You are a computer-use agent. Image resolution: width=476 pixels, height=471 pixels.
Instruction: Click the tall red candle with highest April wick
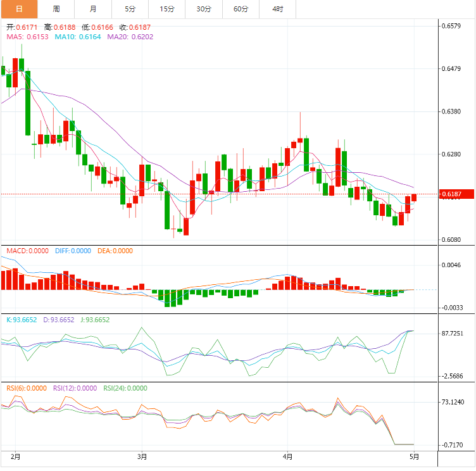[x=300, y=141]
